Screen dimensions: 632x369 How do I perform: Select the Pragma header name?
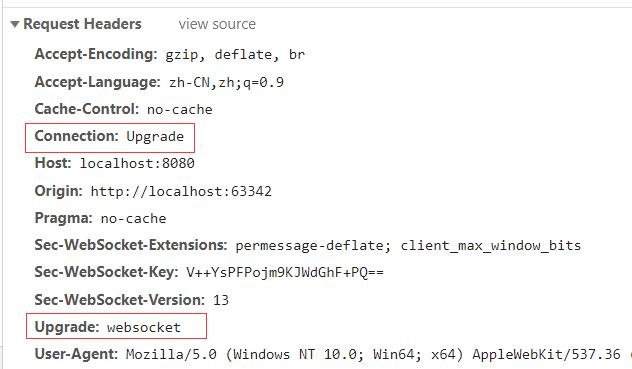pos(63,218)
